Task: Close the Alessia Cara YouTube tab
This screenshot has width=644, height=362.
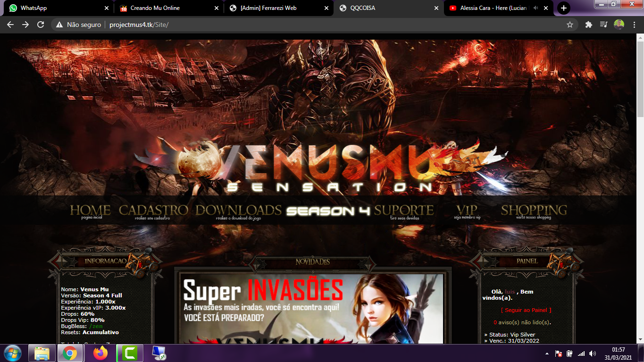Action: click(x=546, y=8)
